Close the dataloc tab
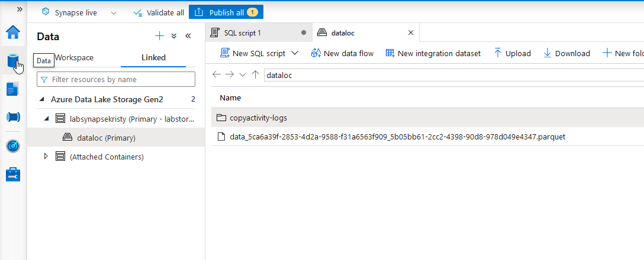The width and height of the screenshot is (644, 260). [411, 32]
